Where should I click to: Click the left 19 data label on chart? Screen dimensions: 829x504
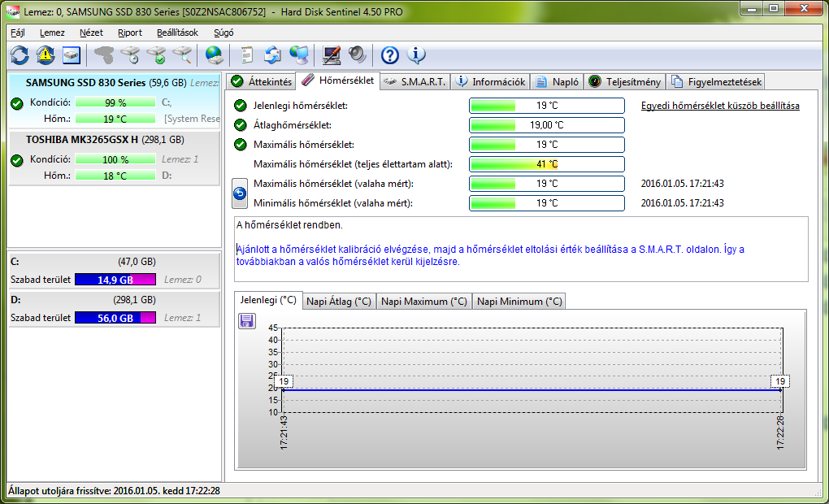pos(284,381)
